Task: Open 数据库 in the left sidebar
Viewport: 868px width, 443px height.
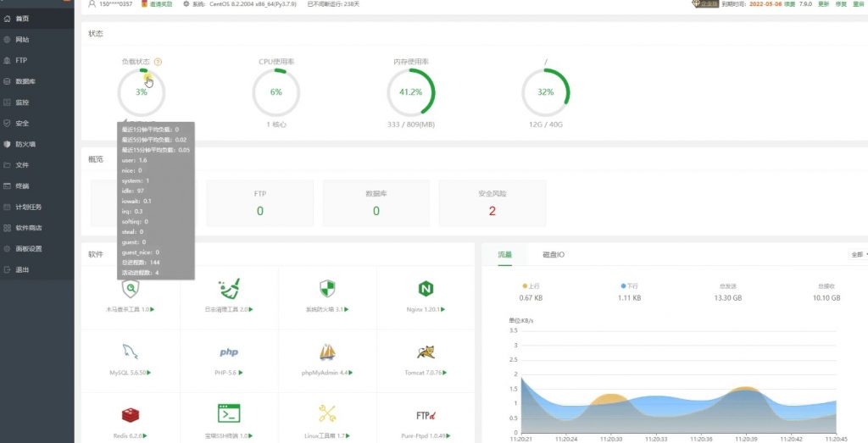Action: pos(25,81)
